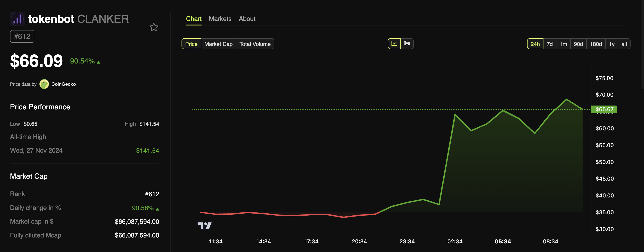Select the Market Cap chart toggle

pos(218,44)
